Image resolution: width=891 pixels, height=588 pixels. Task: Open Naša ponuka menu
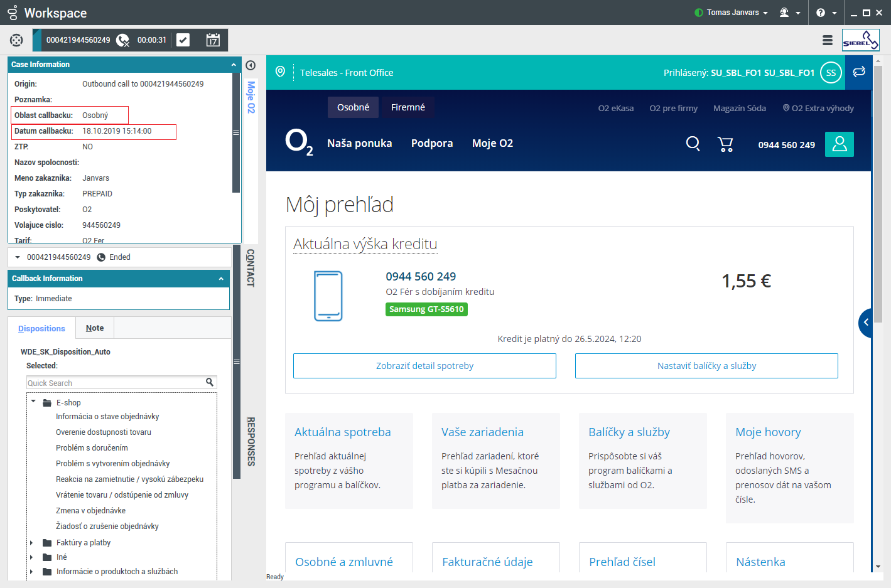pos(359,143)
